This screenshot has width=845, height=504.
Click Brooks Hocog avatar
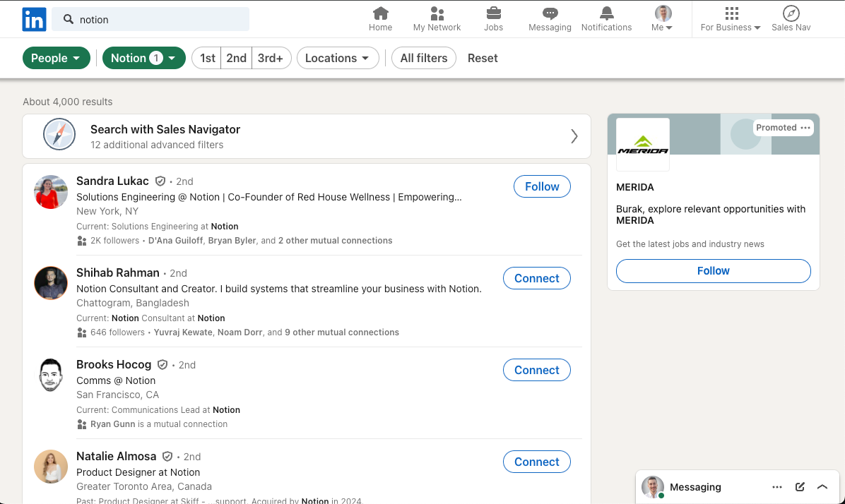51,375
